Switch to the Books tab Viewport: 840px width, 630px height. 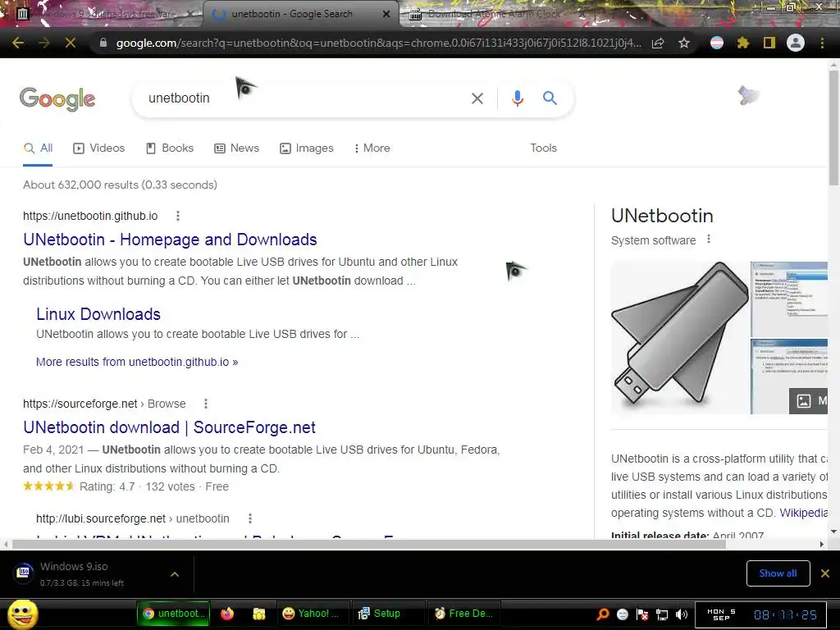pos(170,148)
